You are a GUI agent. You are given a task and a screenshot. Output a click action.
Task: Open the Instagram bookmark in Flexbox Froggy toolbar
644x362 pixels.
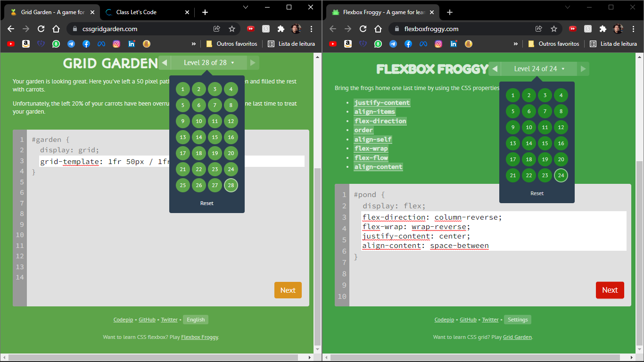click(x=438, y=44)
